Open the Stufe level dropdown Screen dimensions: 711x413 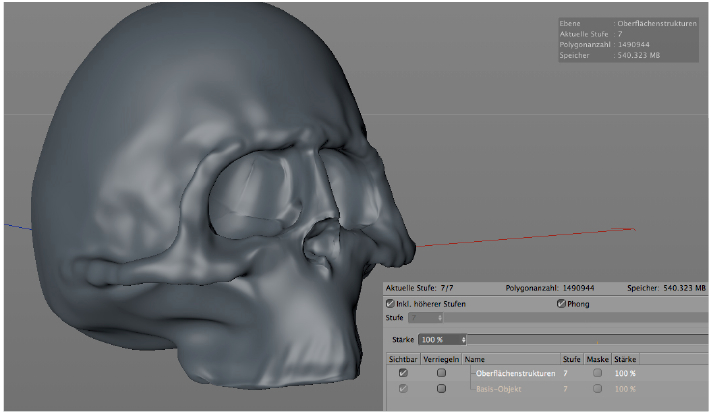[x=428, y=318]
